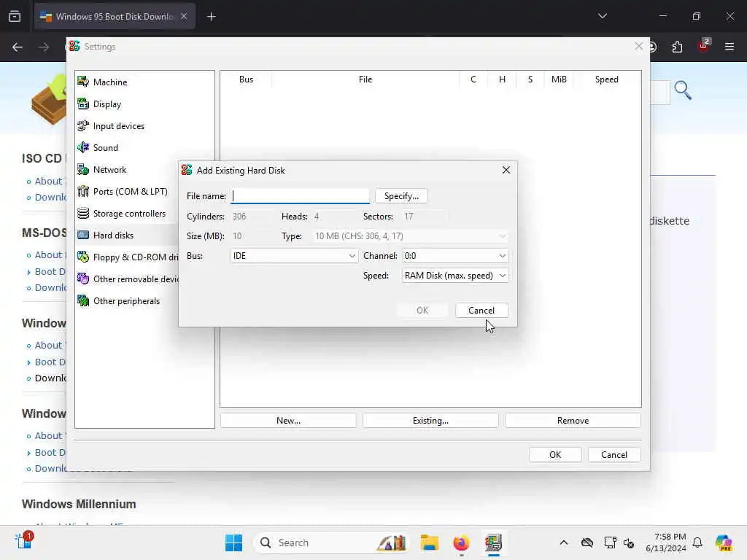Click the Existing... hard disk button
This screenshot has width=747, height=560.
click(430, 421)
